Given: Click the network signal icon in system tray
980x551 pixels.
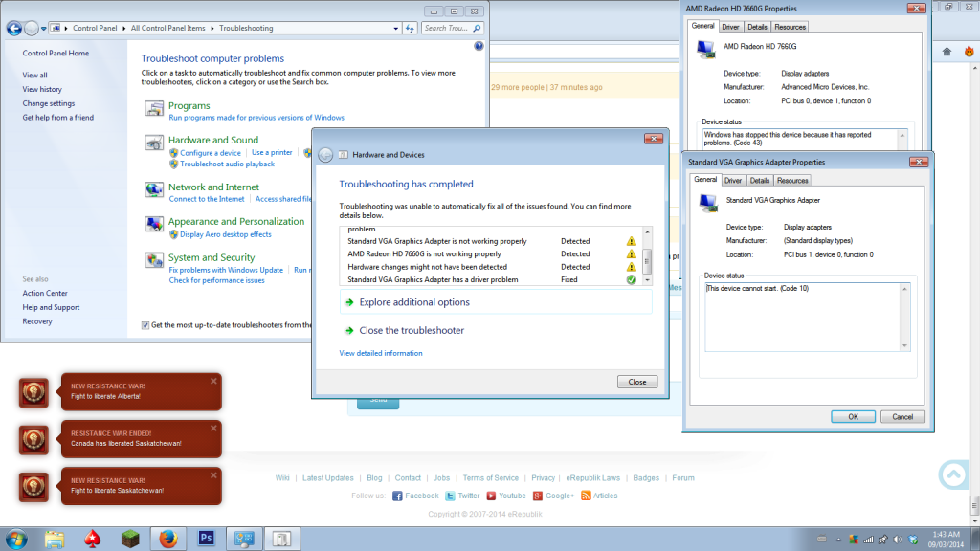Looking at the screenshot, I should pyautogui.click(x=868, y=540).
